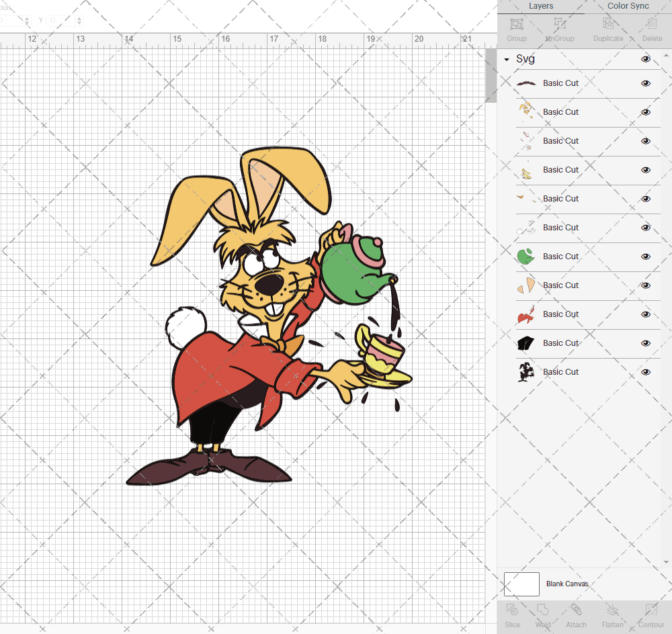Click the "Blank Canvas" label

point(567,584)
